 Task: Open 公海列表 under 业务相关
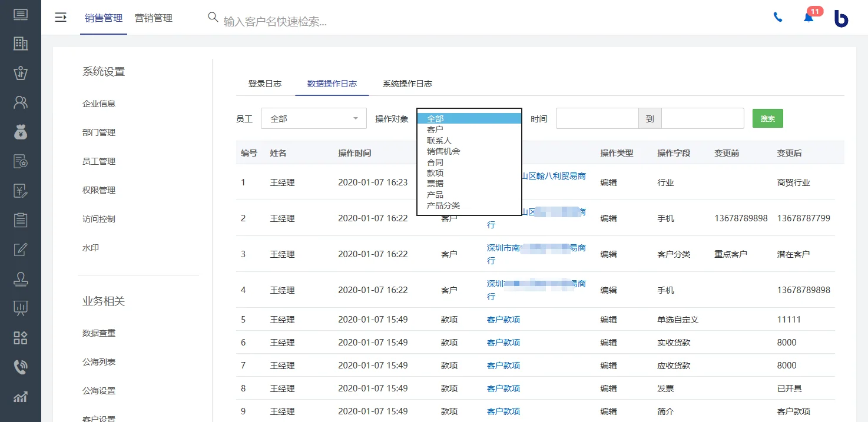99,362
